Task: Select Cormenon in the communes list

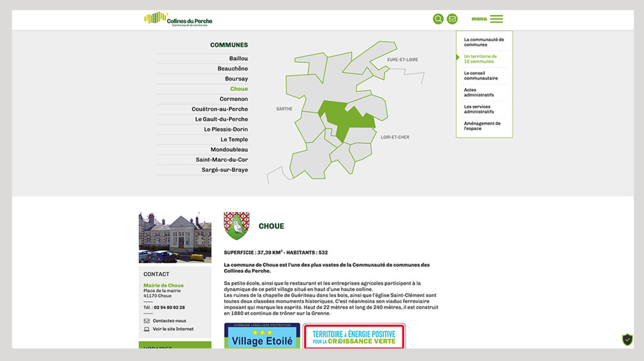Action: (x=234, y=99)
